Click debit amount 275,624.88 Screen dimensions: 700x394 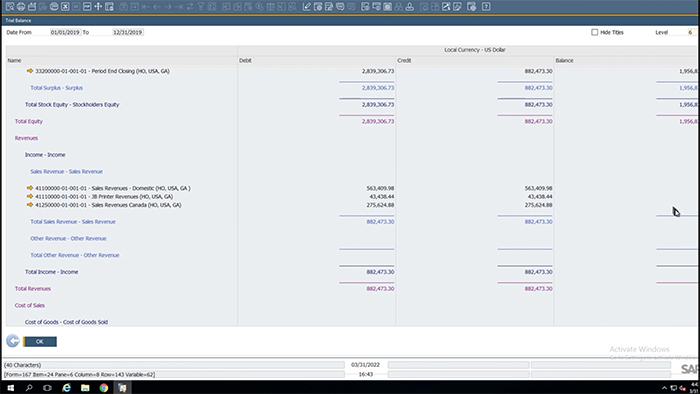coord(380,205)
